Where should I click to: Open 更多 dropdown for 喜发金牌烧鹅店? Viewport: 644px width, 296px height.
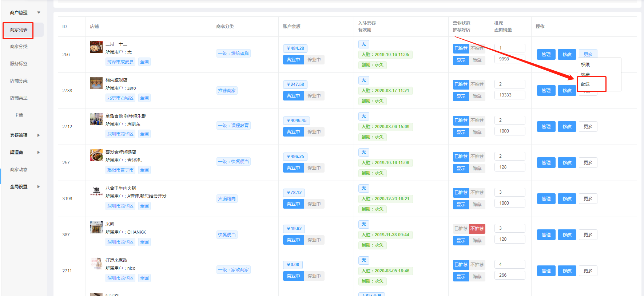coord(588,163)
